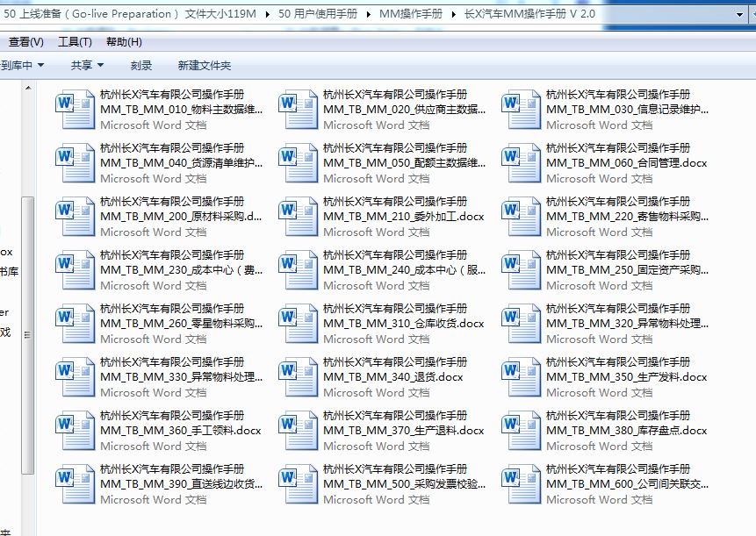This screenshot has height=536, width=756.
Task: Select the MM_TB_MM_050 配额主数据 file icon
Action: pos(298,163)
